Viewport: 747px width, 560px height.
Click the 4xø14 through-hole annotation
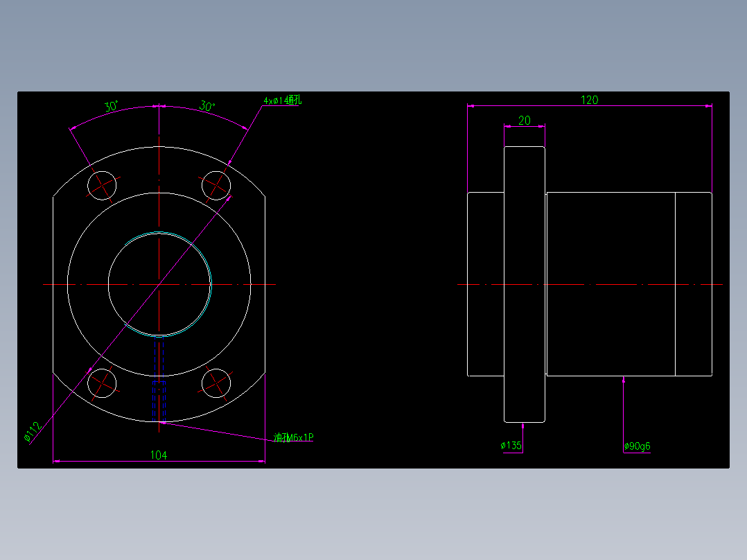click(x=283, y=100)
